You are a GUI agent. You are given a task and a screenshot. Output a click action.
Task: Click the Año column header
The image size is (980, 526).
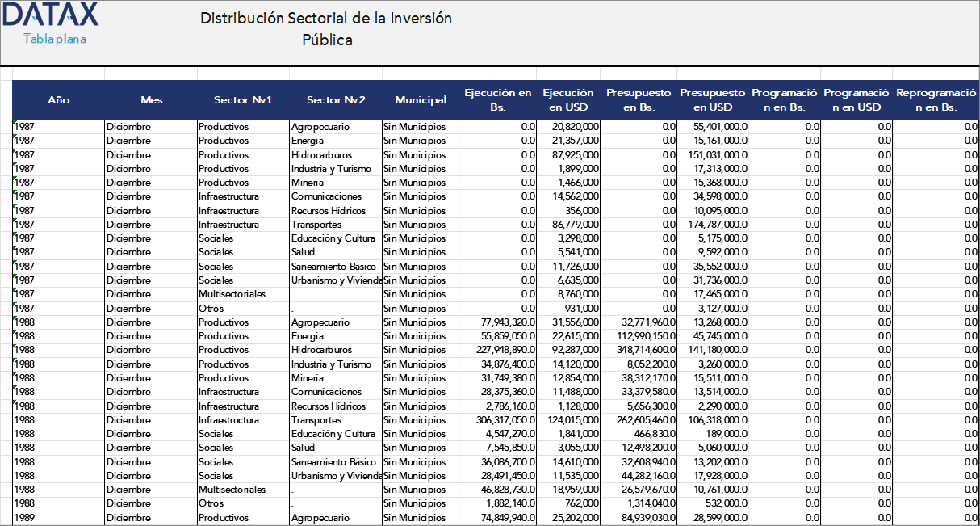tap(58, 100)
